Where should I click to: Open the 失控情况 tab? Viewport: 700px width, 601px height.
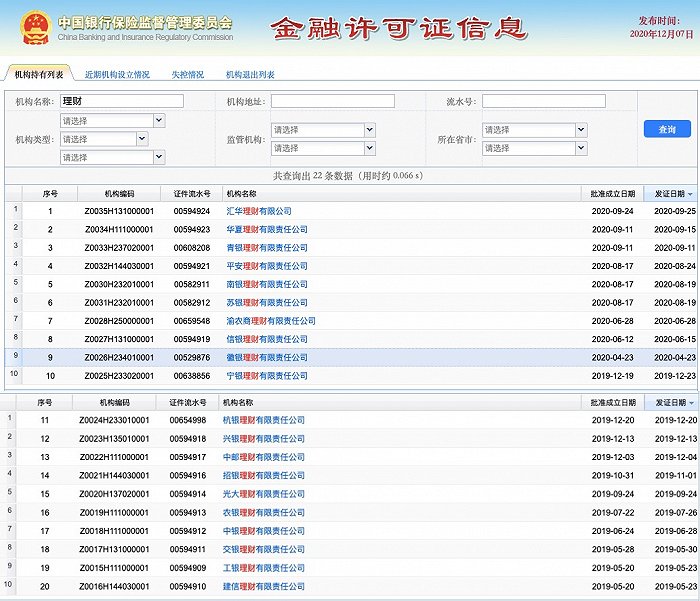click(x=188, y=75)
